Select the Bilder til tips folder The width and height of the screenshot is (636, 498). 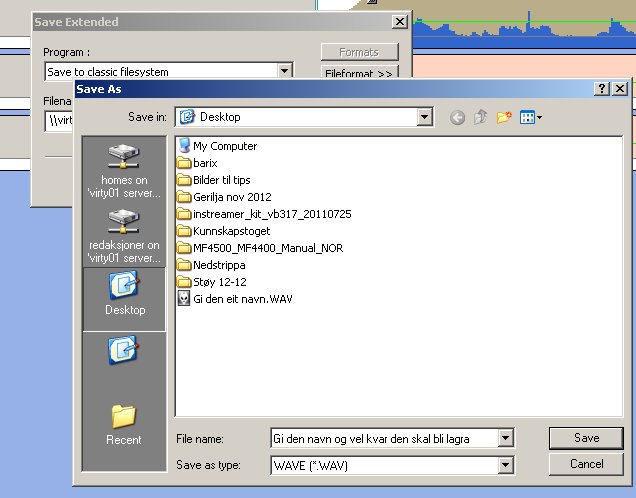(x=214, y=180)
